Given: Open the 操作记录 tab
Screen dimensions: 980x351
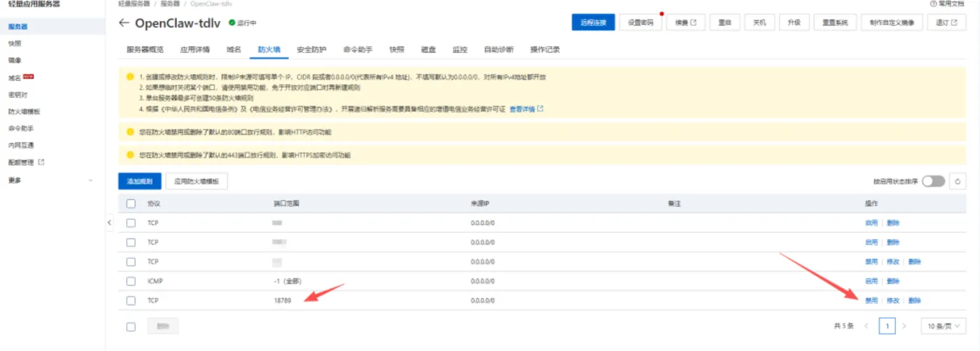Looking at the screenshot, I should pos(545,50).
